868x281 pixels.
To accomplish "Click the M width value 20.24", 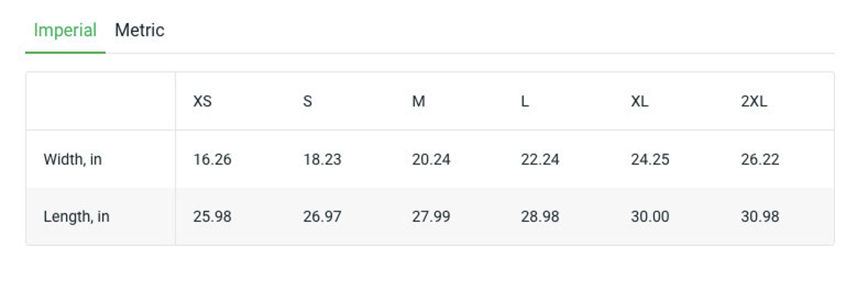I will pos(431,159).
